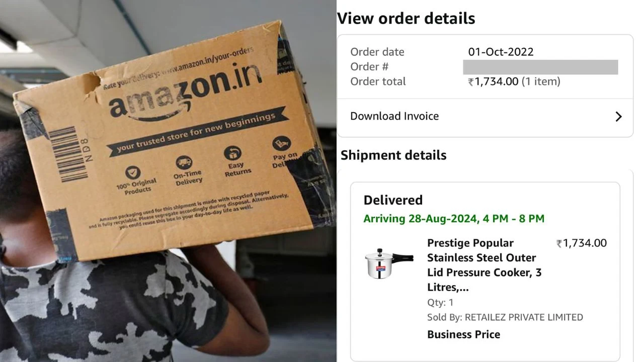Image resolution: width=644 pixels, height=362 pixels.
Task: Select the Sold By RETAILEZ PRIVATE LIMITED text
Action: pos(505,317)
